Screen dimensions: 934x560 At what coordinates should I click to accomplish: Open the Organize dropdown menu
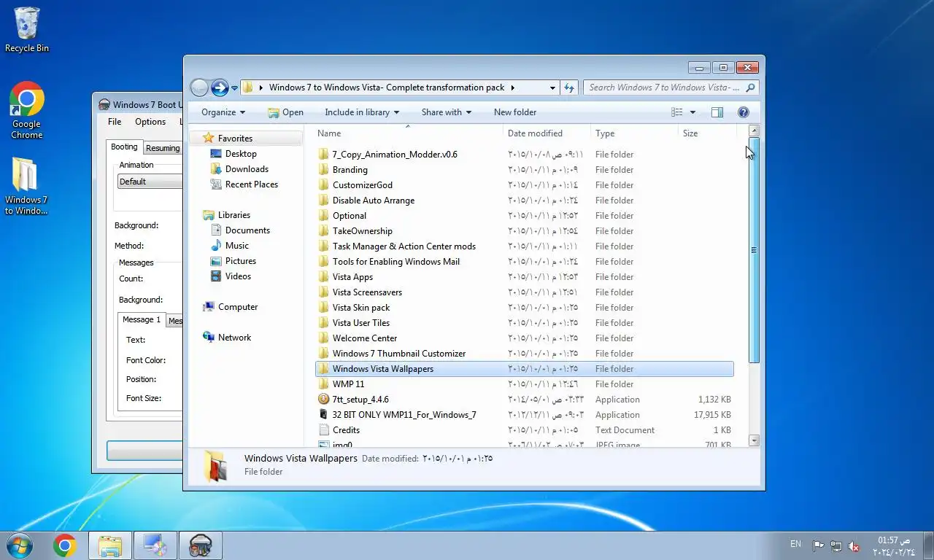click(x=223, y=112)
